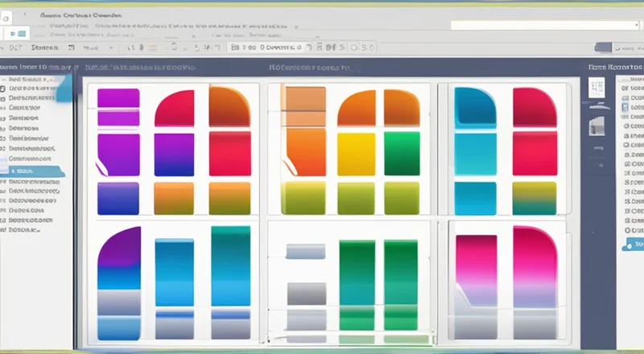This screenshot has width=644, height=354.
Task: Pick the teal rounded shape in right panel
Action: (475, 107)
